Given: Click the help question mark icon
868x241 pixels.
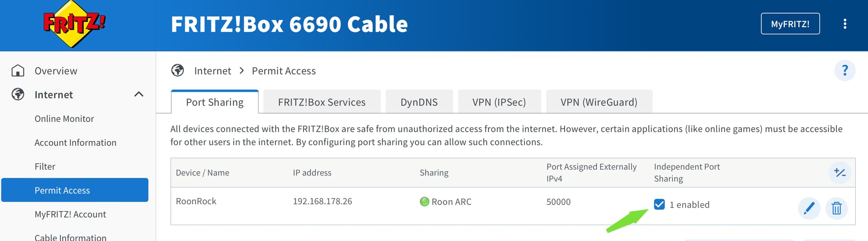Looking at the screenshot, I should click(844, 71).
